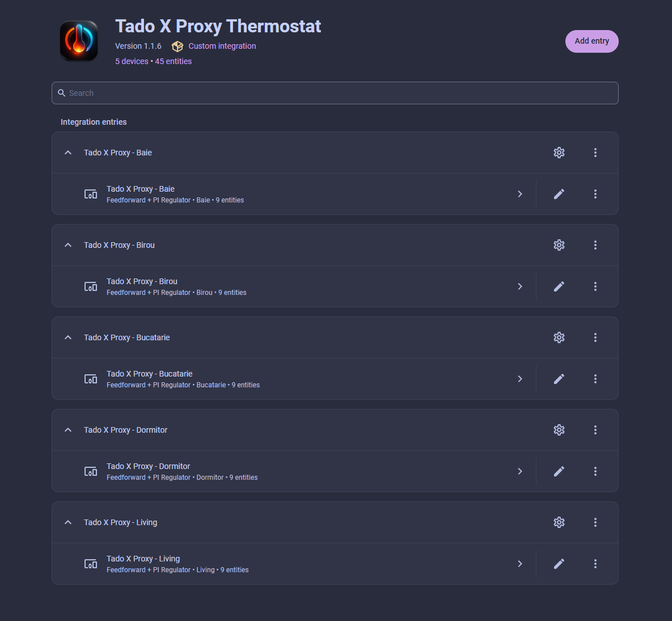
Task: Open three-dot menu for Baie device row
Action: point(595,194)
